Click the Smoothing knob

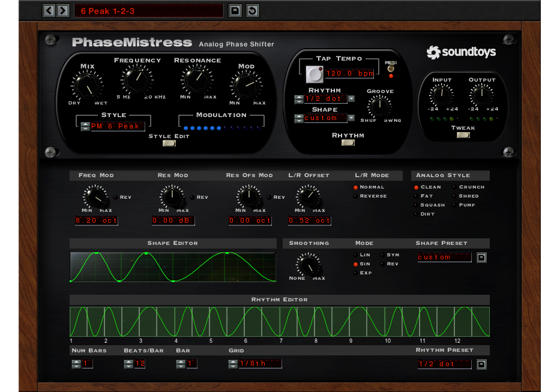pyautogui.click(x=309, y=264)
